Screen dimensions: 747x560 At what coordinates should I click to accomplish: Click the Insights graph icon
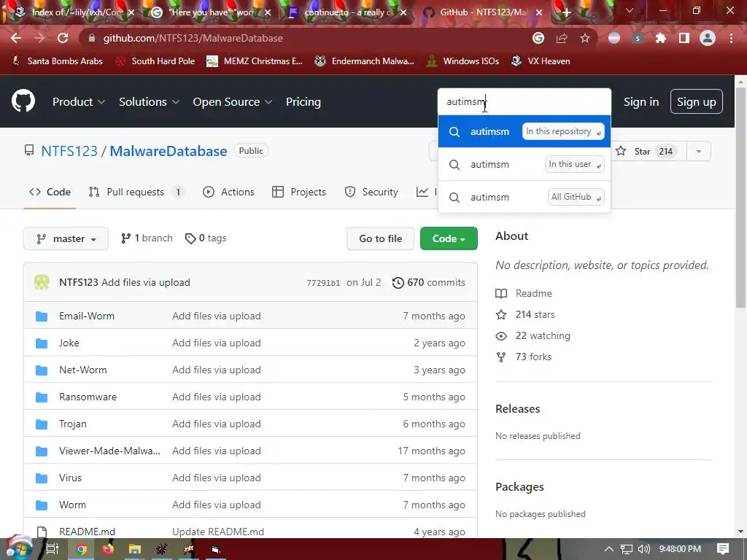click(x=422, y=192)
